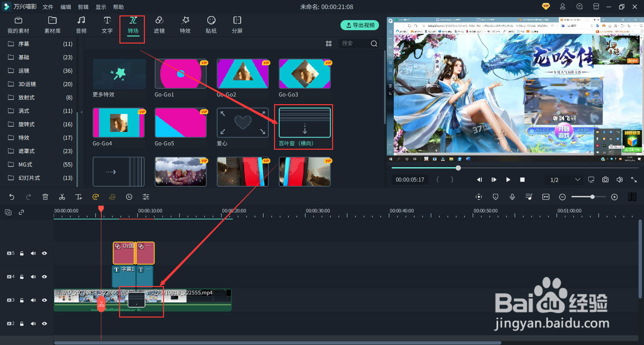Click the audio beat detection icon
This screenshot has height=345, width=644.
96,197
